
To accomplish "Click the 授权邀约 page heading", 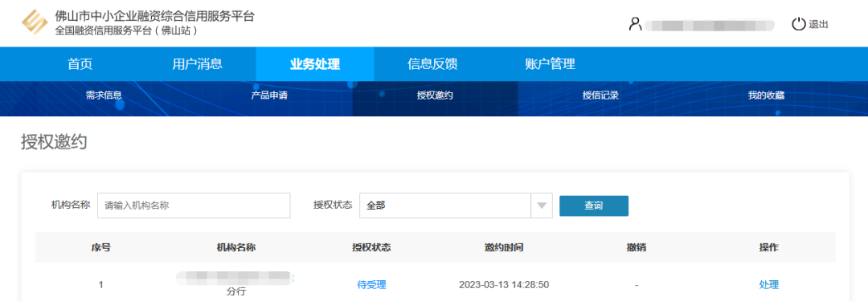I will tap(55, 142).
